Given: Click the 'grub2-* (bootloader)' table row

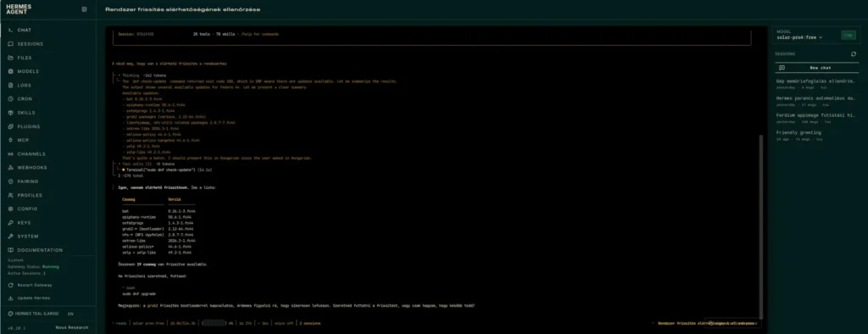Looking at the screenshot, I should point(159,229).
